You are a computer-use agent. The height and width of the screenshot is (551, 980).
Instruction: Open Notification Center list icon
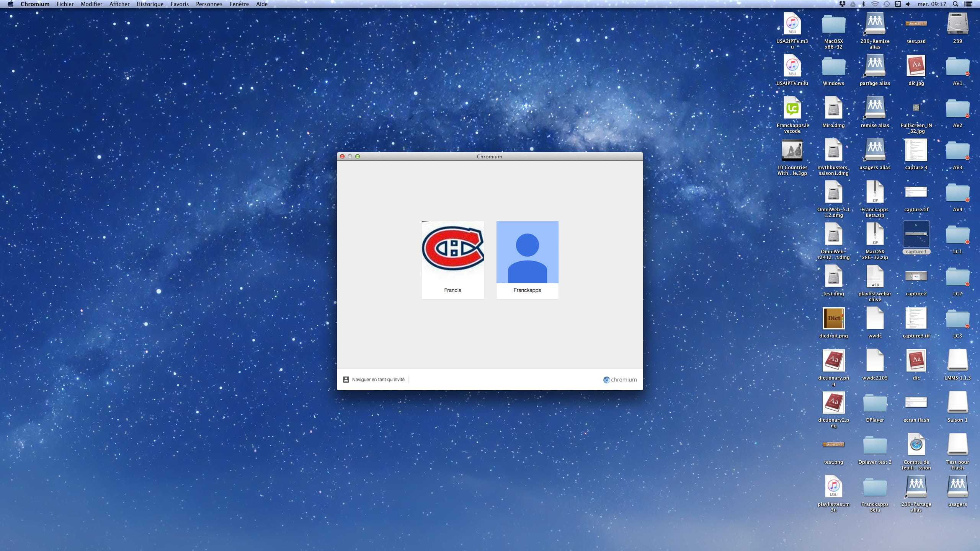click(968, 4)
